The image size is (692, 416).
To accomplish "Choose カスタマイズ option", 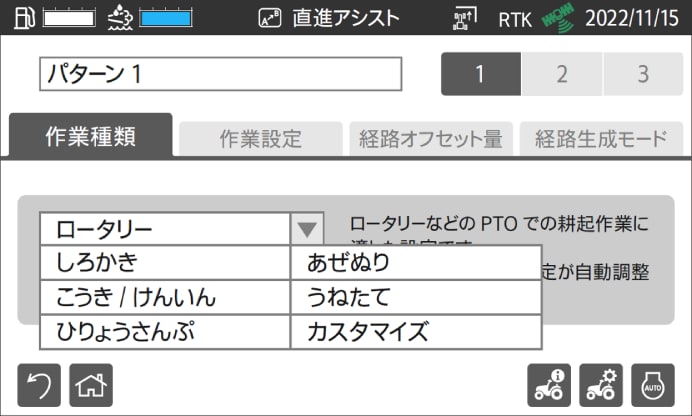I will 416,332.
